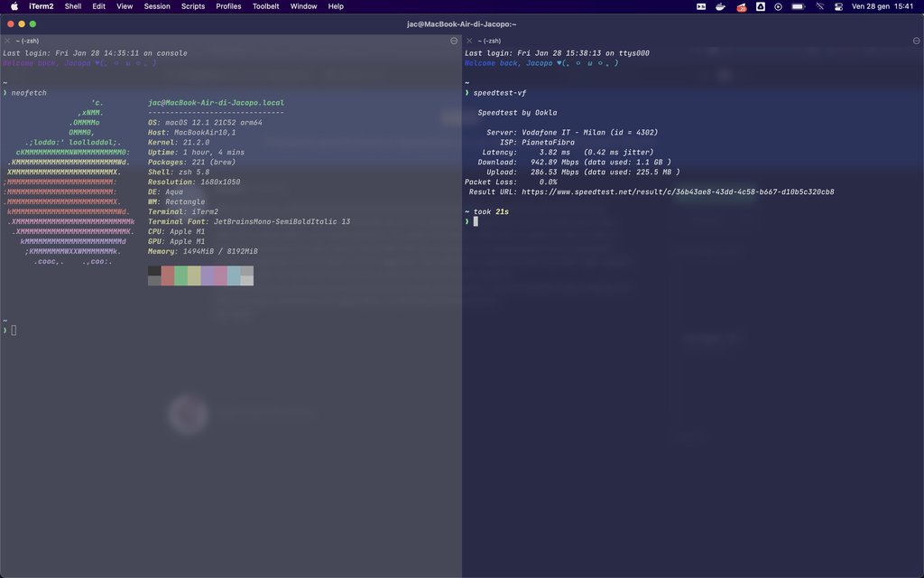Viewport: 924px width, 578px height.
Task: Close the left zsh pane
Action: (x=7, y=41)
